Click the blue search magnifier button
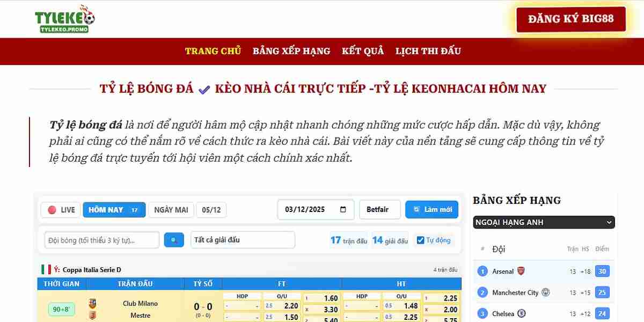Viewport: 644px width, 322px height. (x=174, y=240)
